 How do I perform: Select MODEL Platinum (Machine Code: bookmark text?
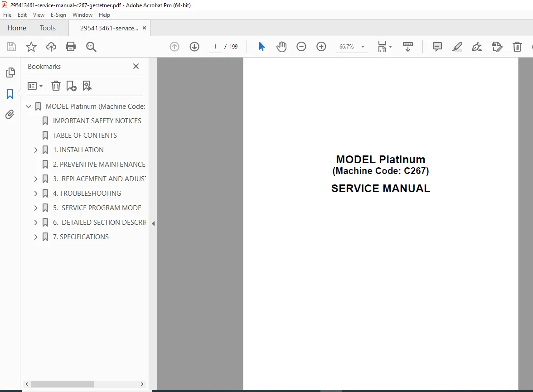click(x=95, y=106)
